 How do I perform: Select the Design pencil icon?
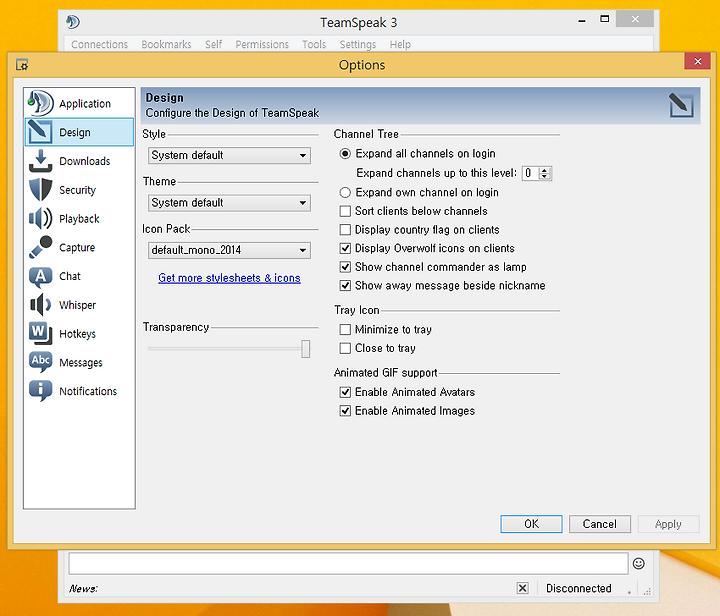[40, 132]
